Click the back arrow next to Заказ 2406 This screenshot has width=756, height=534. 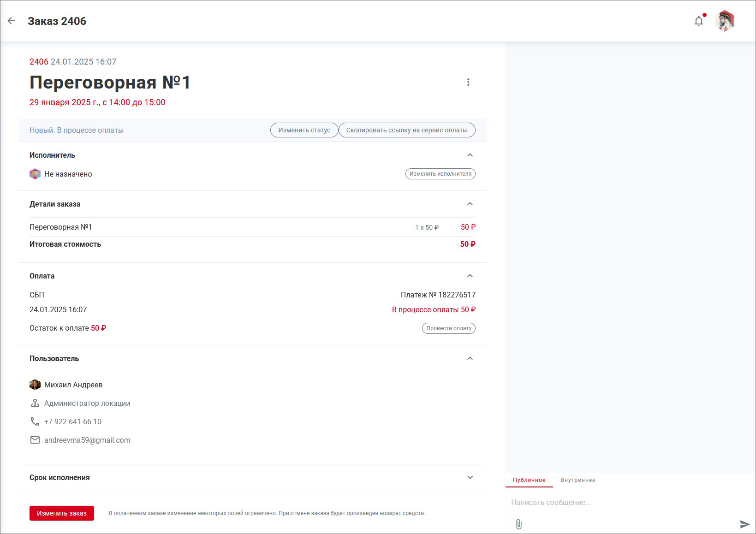(x=12, y=21)
